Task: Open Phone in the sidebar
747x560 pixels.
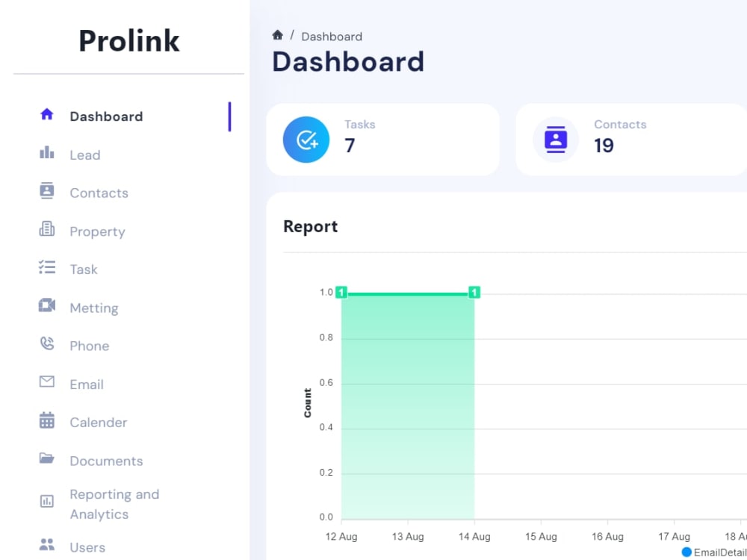Action: (90, 346)
